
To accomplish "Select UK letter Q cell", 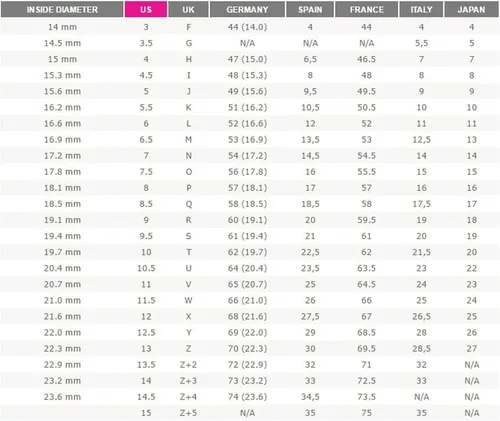I will pyautogui.click(x=188, y=204).
